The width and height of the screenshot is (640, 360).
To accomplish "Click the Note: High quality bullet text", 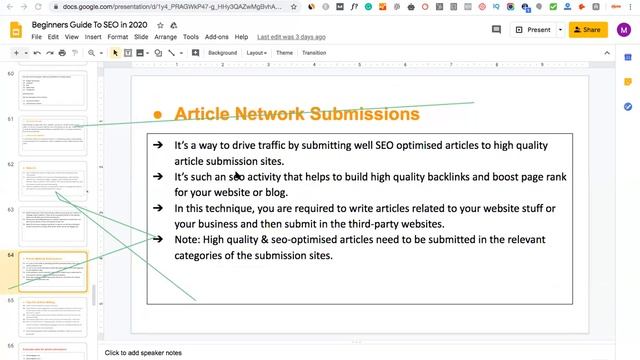I will [360, 247].
